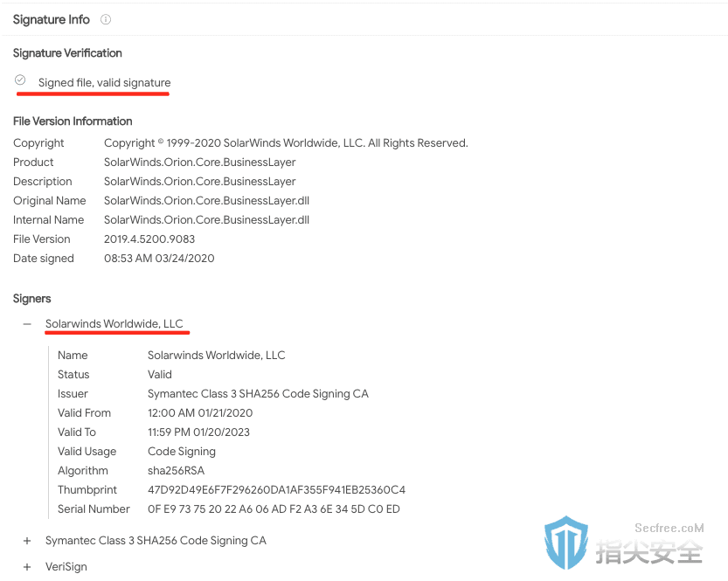This screenshot has width=728, height=581.
Task: Click the Valid To field label
Action: pos(77,432)
